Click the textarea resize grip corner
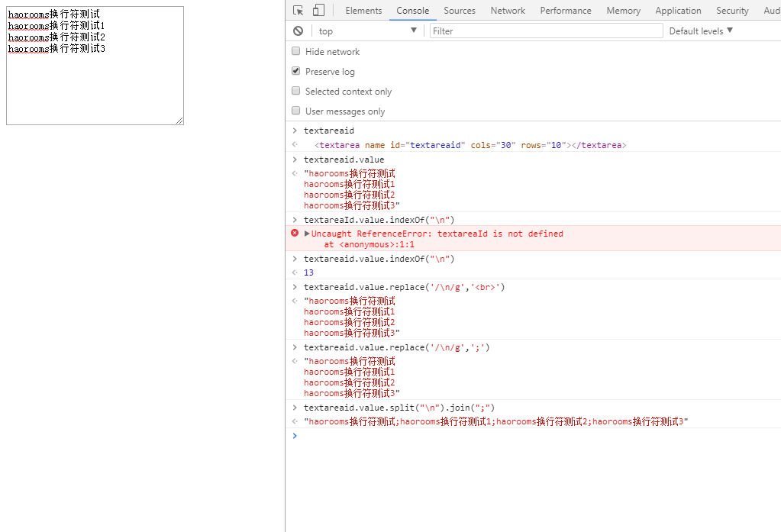 pos(180,121)
